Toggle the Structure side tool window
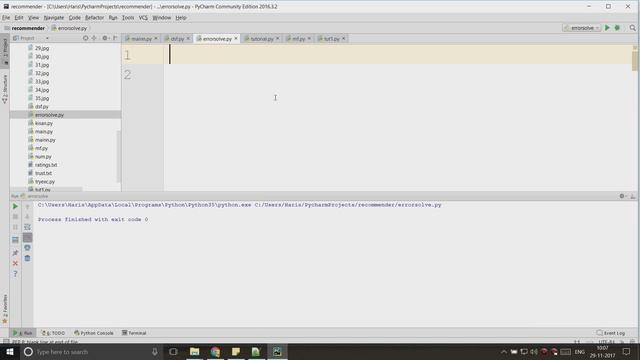The image size is (640, 360). coord(5,89)
